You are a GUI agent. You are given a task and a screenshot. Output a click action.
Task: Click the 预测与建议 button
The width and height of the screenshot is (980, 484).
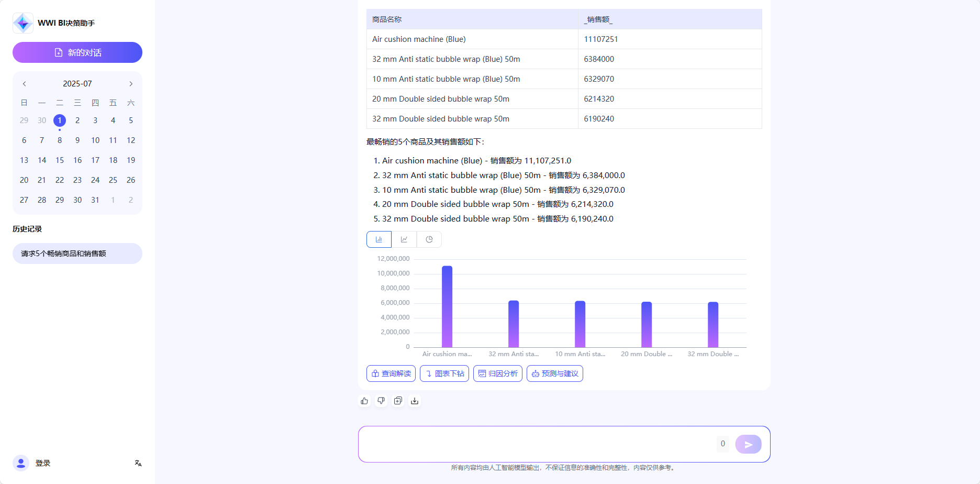555,373
